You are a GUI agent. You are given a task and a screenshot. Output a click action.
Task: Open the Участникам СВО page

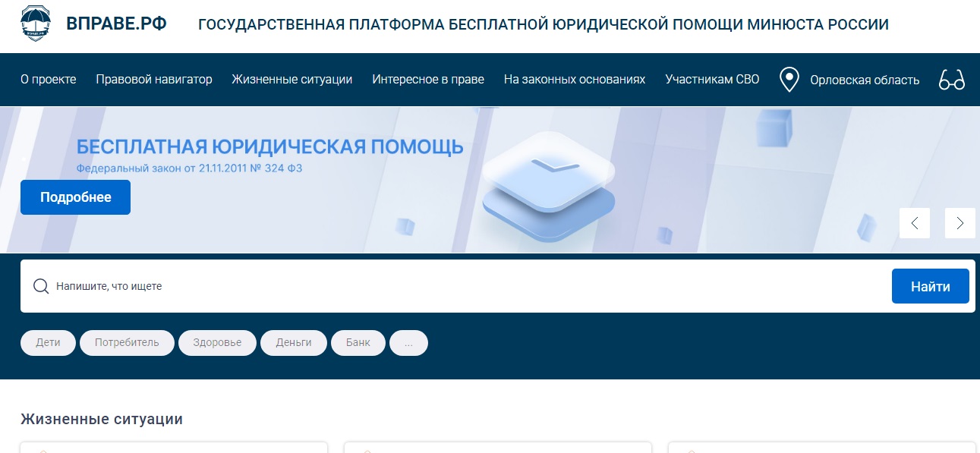(712, 80)
